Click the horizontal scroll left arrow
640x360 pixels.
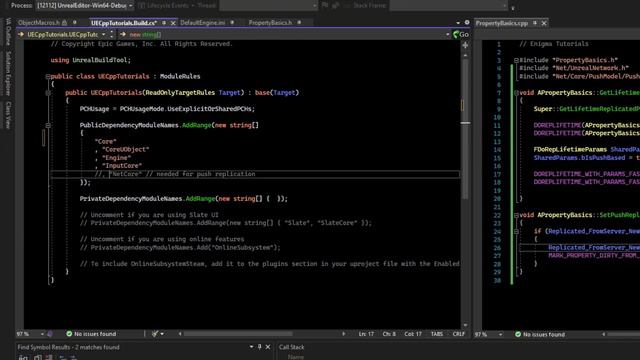tap(180, 334)
